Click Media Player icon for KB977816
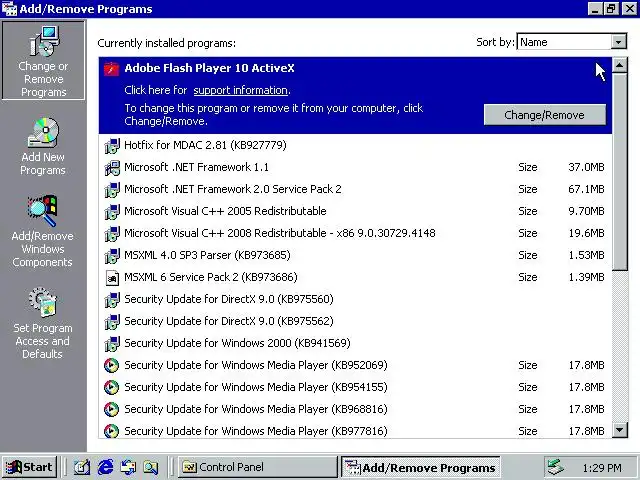The height and width of the screenshot is (480, 640). (x=111, y=431)
